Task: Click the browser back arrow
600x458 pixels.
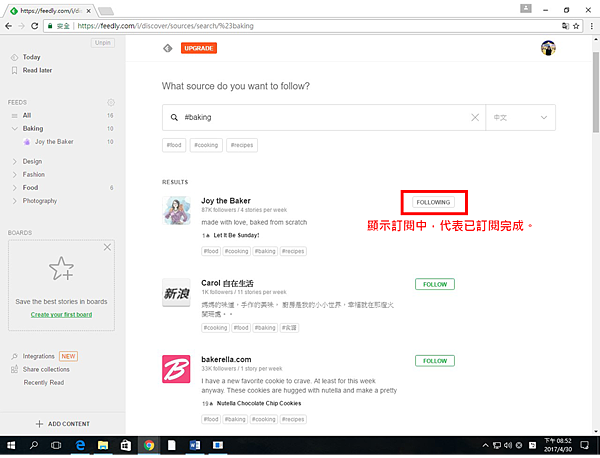Action: pyautogui.click(x=8, y=26)
